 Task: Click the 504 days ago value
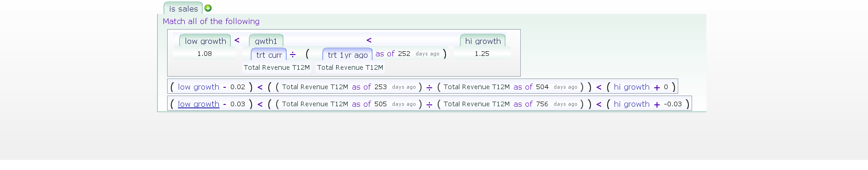tap(542, 87)
